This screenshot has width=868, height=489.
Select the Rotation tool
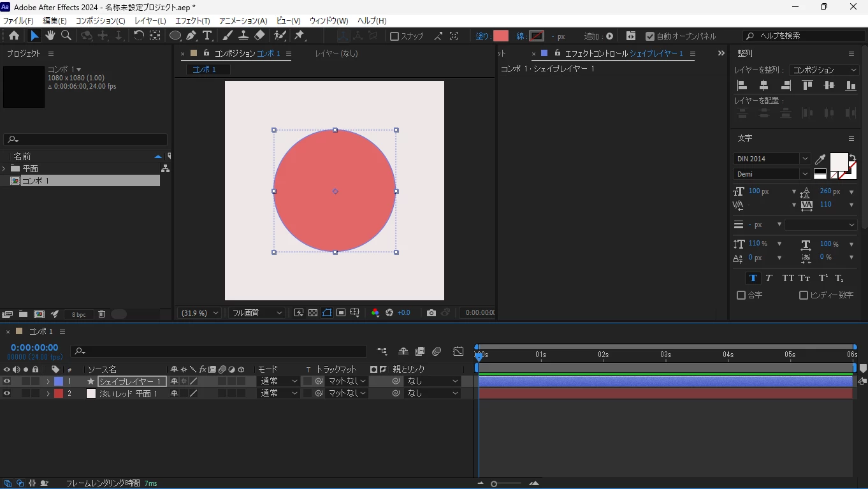point(138,36)
